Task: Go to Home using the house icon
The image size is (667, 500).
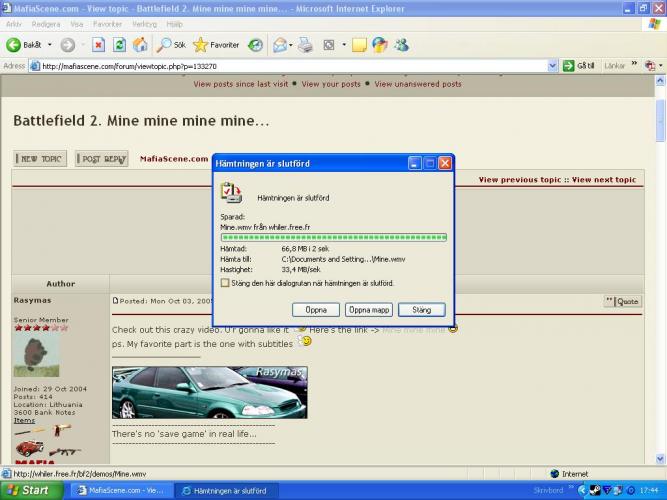Action: coord(140,45)
